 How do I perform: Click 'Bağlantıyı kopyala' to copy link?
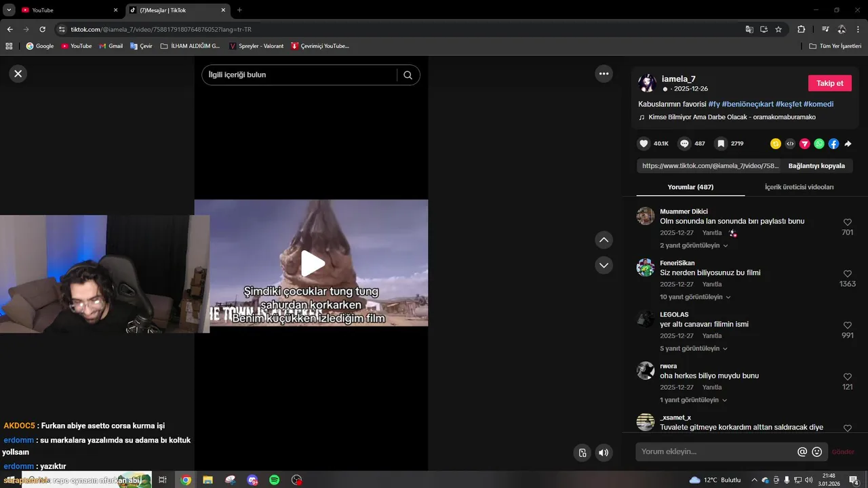[x=816, y=165]
